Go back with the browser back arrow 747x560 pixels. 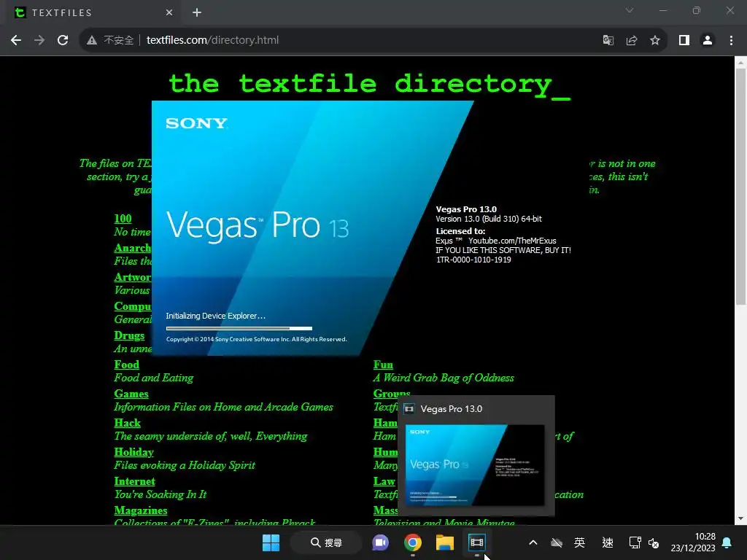click(x=16, y=41)
